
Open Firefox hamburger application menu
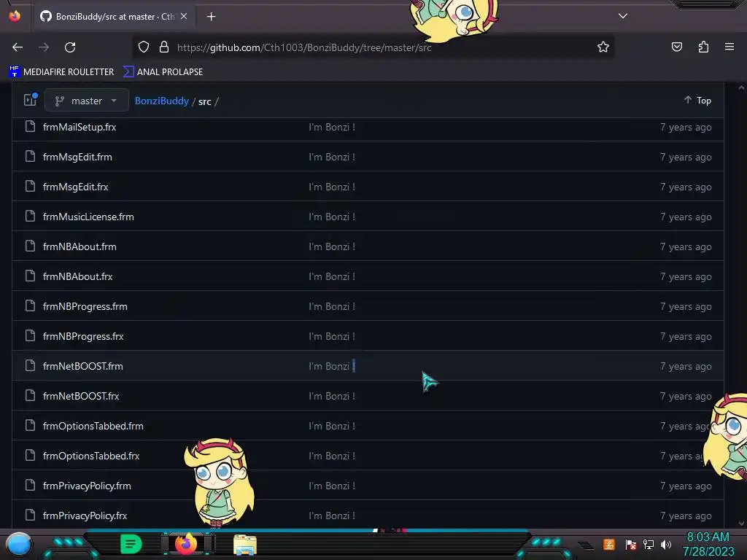[729, 47]
